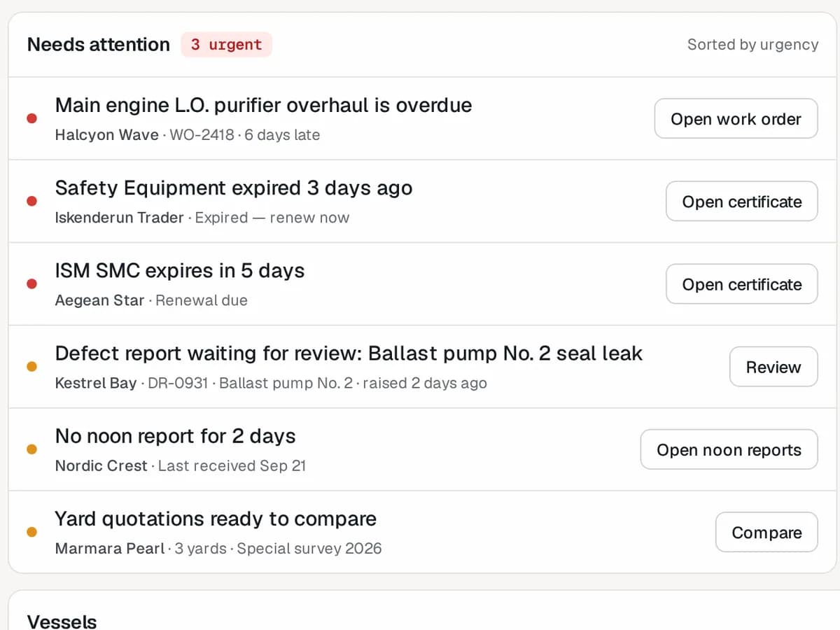Review the Ballast pump seal leak defect

pyautogui.click(x=773, y=366)
